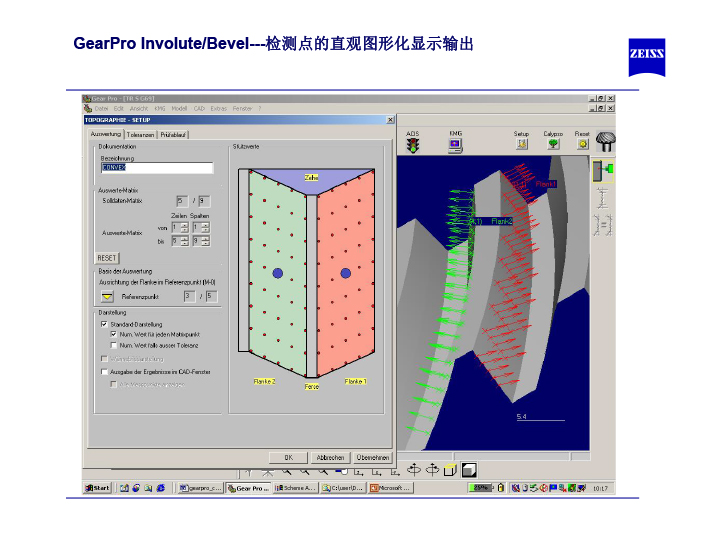The image size is (720, 540).
Task: Uncheck Num. Wert für jeden Matrixpunkt
Action: tap(113, 334)
